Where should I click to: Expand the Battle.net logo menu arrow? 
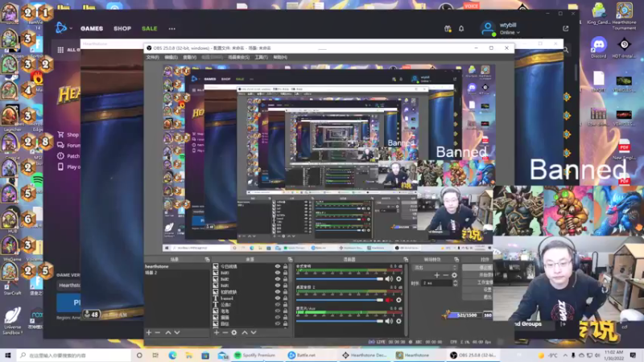pos(71,28)
